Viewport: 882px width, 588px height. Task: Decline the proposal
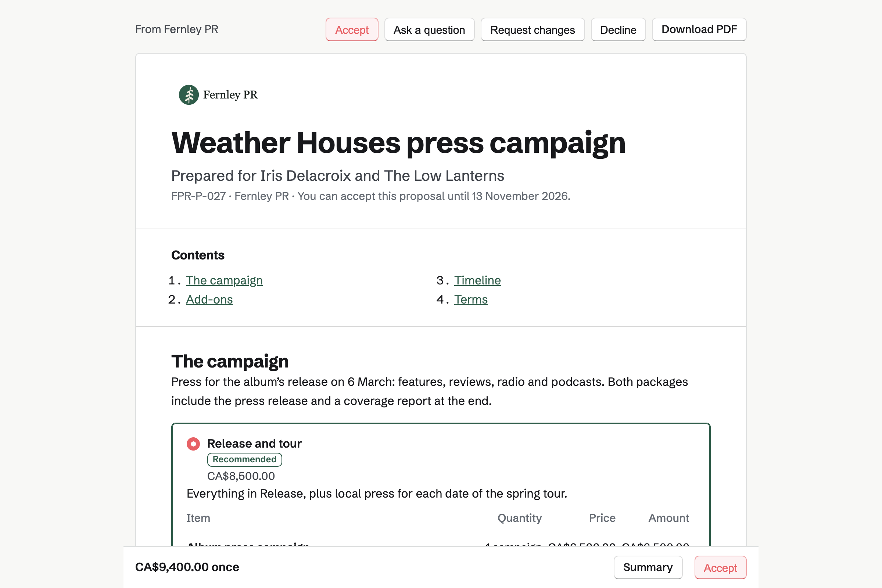(618, 30)
